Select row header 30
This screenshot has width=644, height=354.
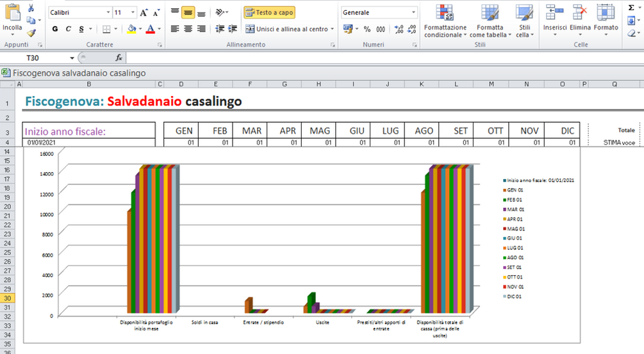point(8,298)
